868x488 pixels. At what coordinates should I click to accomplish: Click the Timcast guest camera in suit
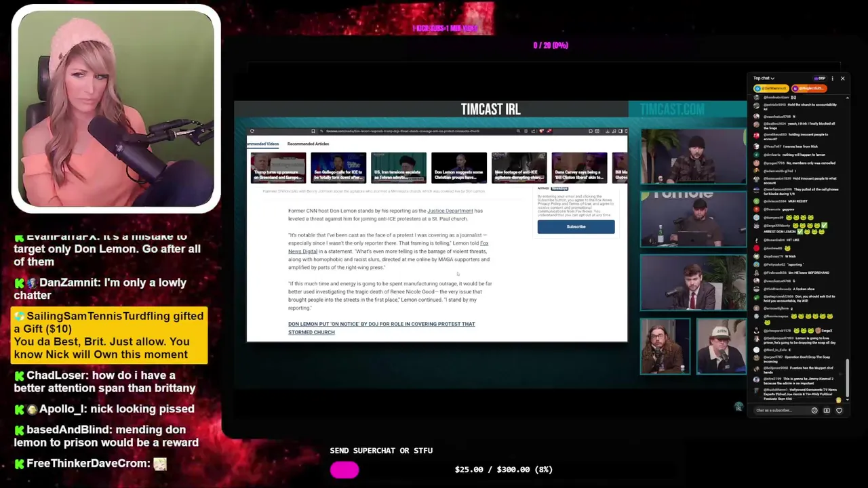[693, 283]
